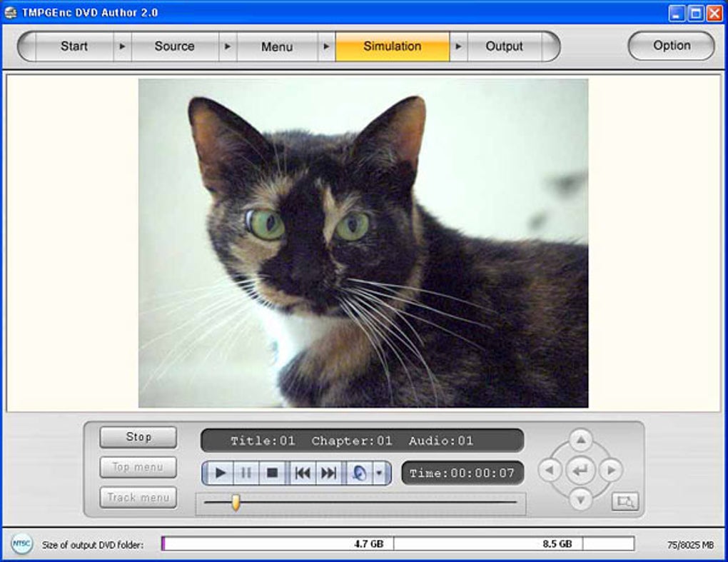The width and height of the screenshot is (728, 562).
Task: Click the output DVD folder size bar
Action: tap(398, 543)
